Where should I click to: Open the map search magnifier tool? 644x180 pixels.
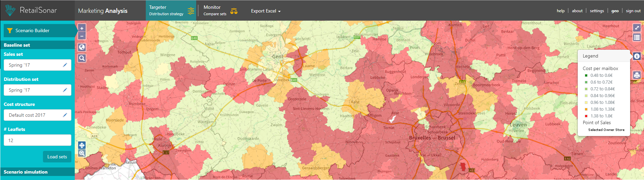pyautogui.click(x=82, y=58)
